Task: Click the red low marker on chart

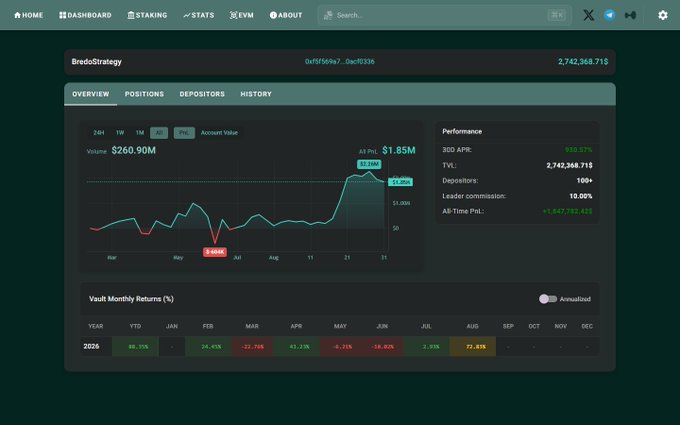Action: 215,252
